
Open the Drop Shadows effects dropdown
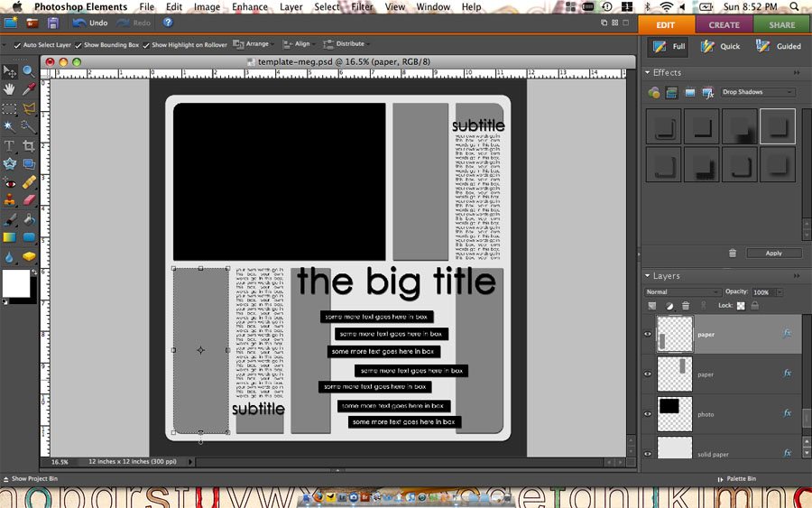758,92
